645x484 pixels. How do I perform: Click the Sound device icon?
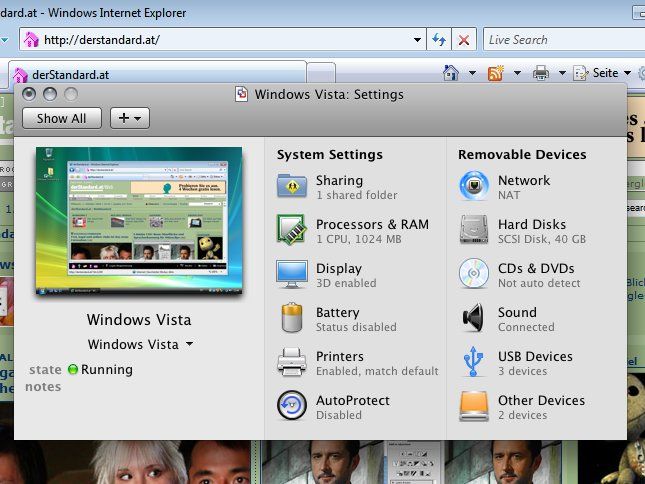click(473, 319)
